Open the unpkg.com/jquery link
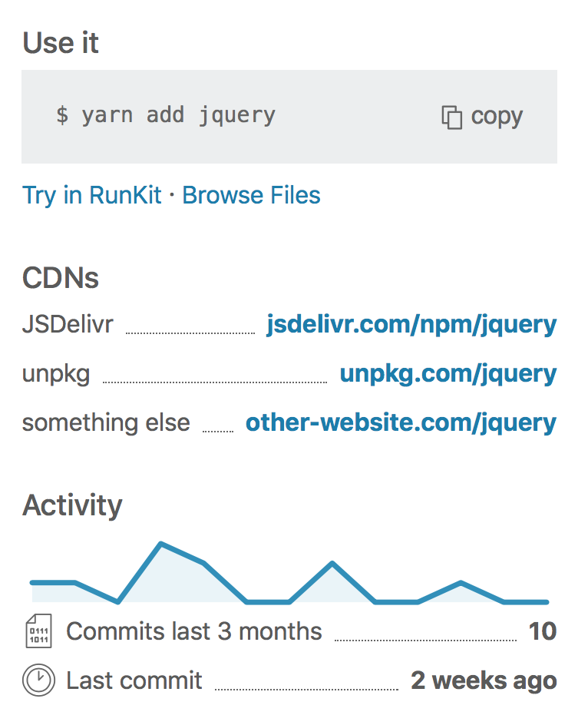The height and width of the screenshot is (725, 588). pyautogui.click(x=448, y=373)
